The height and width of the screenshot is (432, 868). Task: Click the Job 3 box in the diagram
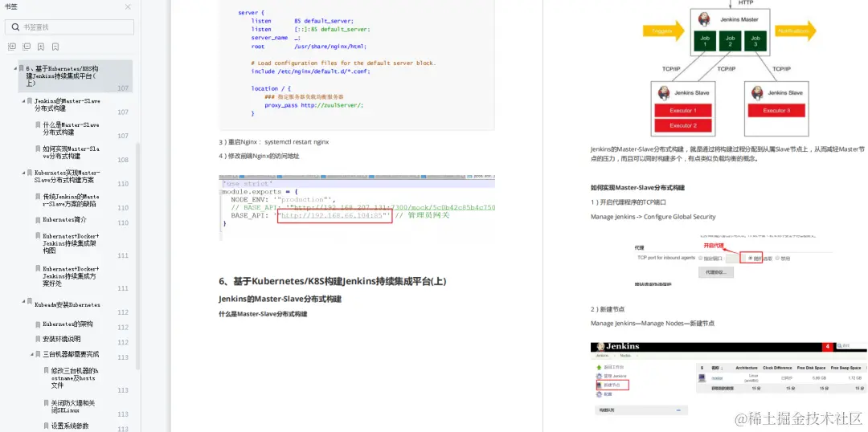(755, 42)
